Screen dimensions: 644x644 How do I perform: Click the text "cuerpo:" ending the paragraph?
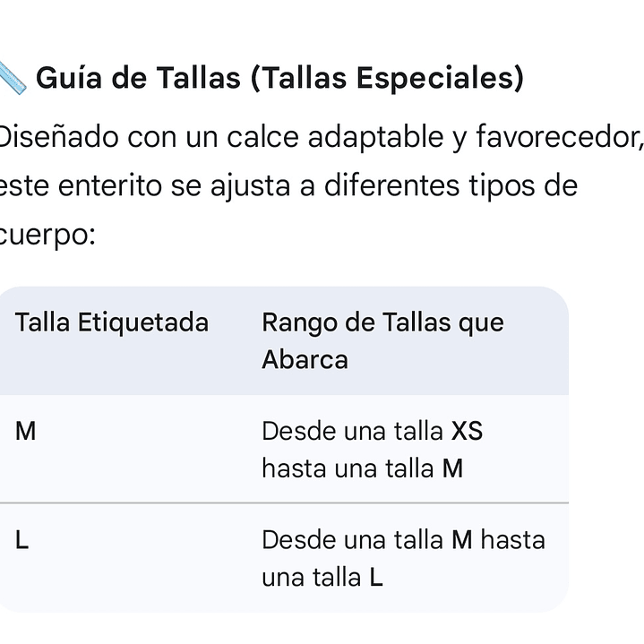pyautogui.click(x=47, y=235)
